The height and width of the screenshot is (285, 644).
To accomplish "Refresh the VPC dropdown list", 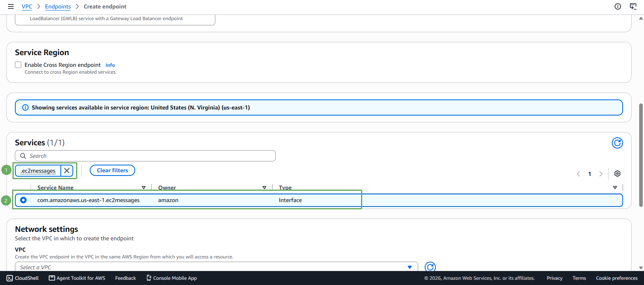I will (430, 267).
